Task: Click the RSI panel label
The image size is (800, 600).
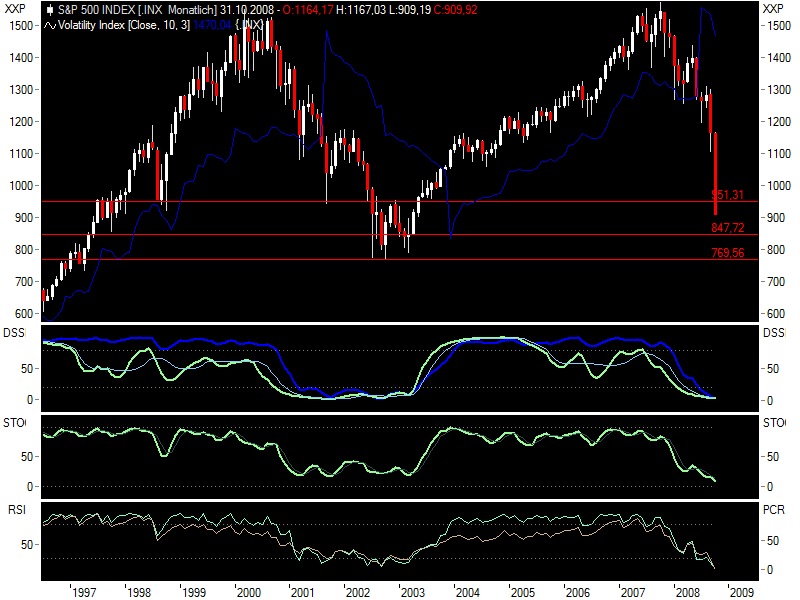Action: coord(16,510)
